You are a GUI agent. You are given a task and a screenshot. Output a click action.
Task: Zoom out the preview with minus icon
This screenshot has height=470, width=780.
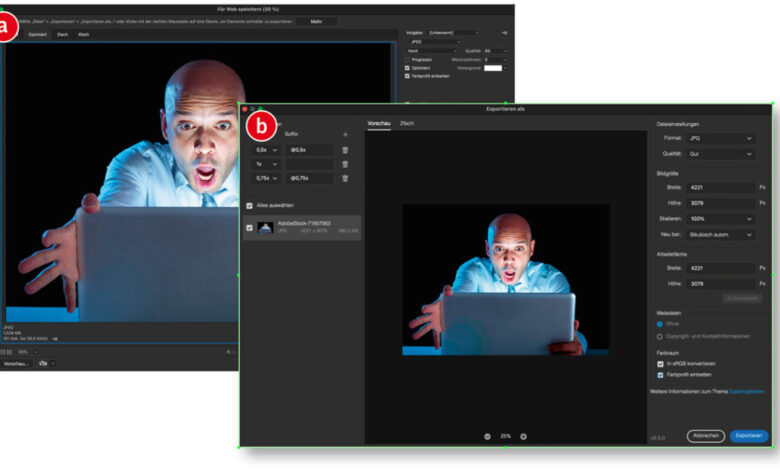coord(488,436)
